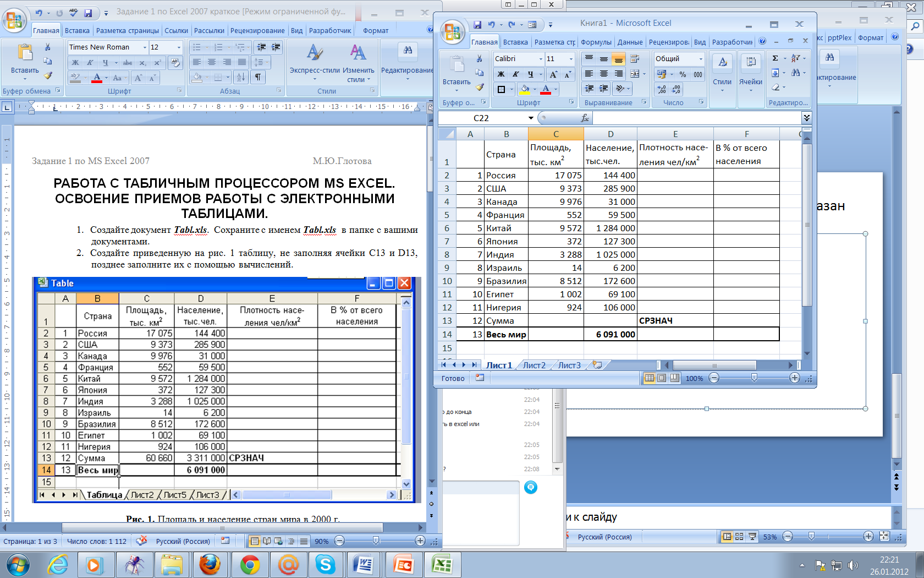
Task: Toggle Word Print Layout view button
Action: click(x=254, y=541)
